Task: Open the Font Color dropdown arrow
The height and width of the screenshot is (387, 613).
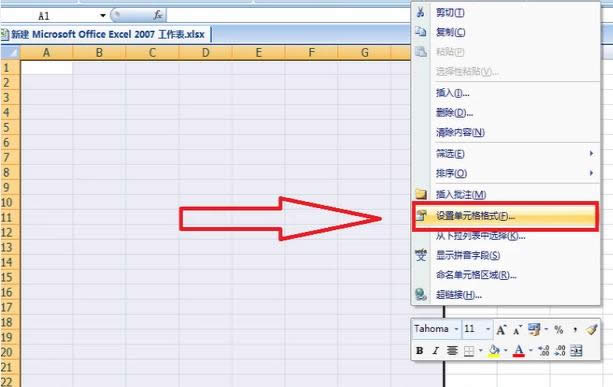Action: pos(531,351)
